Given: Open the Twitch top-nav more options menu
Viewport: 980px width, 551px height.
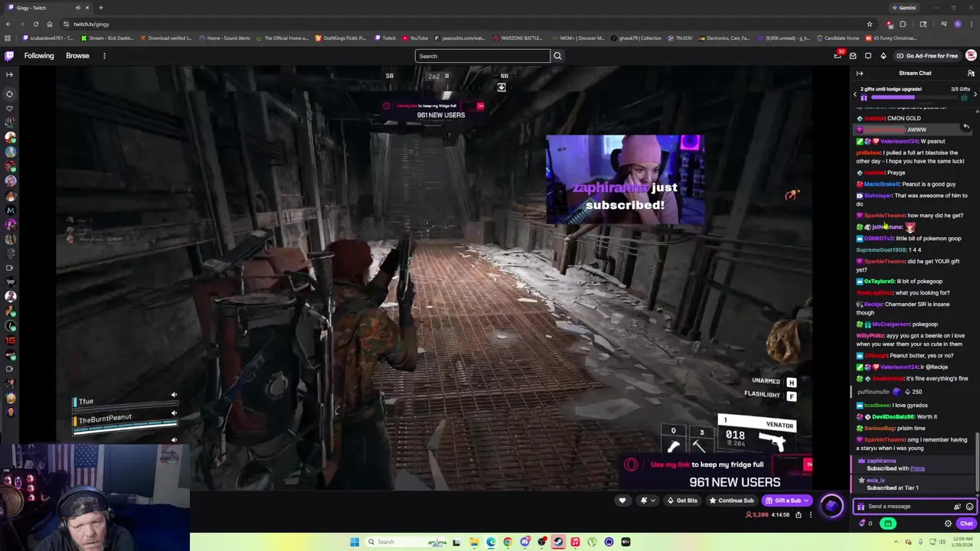Looking at the screenshot, I should [104, 56].
